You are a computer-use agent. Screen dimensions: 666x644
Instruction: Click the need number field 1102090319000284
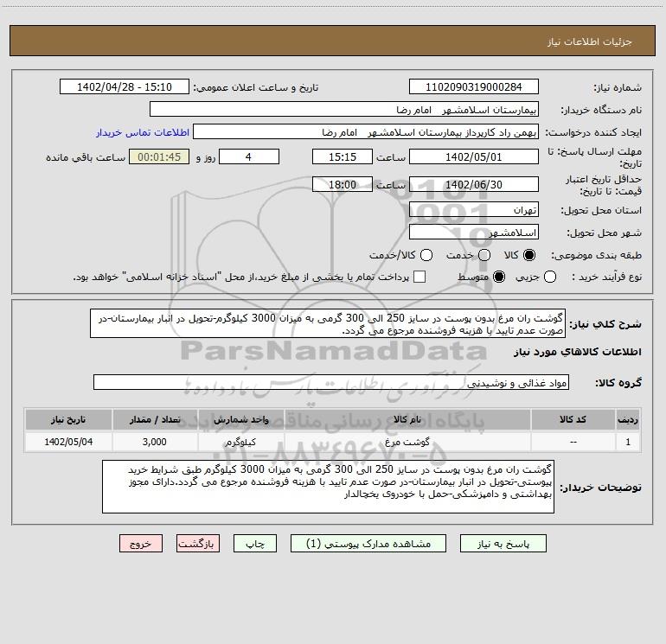tap(474, 86)
